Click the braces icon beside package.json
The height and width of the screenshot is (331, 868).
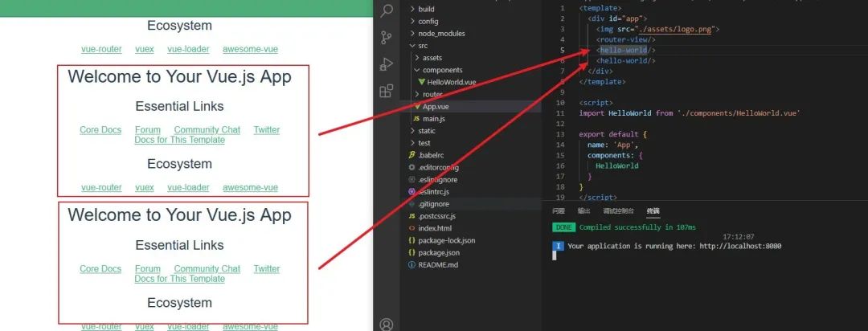(411, 252)
